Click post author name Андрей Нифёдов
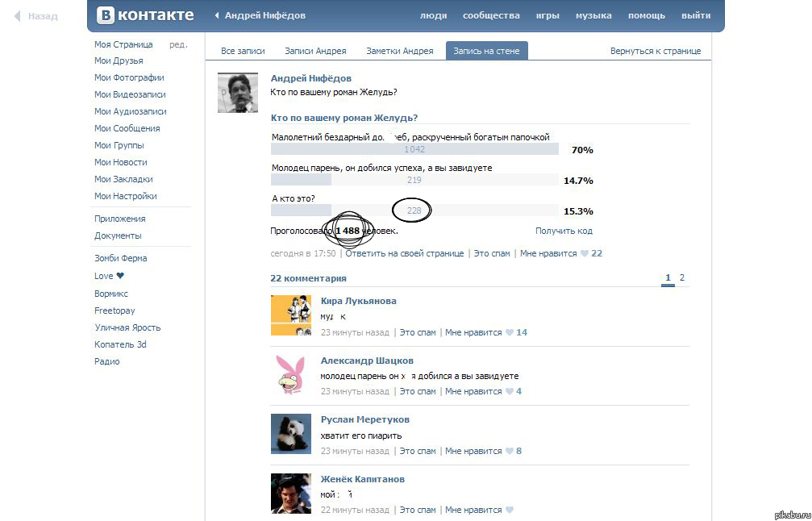Viewport: 812px width, 521px height. pos(310,78)
